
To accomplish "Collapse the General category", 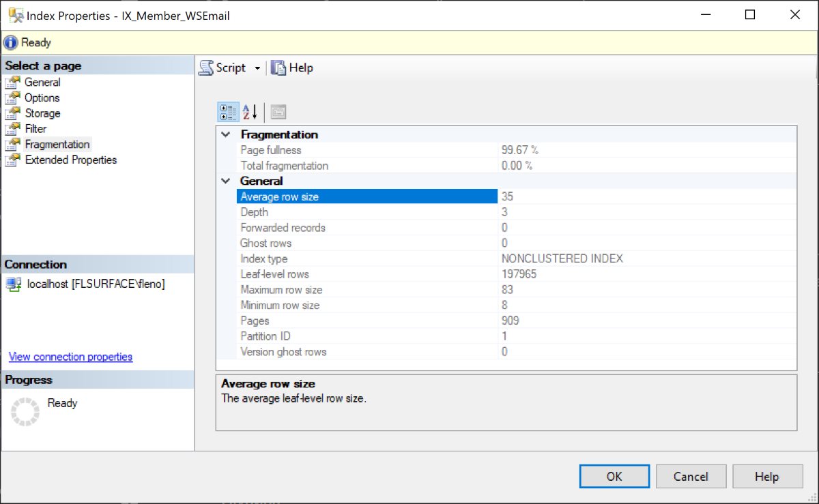I will [226, 181].
